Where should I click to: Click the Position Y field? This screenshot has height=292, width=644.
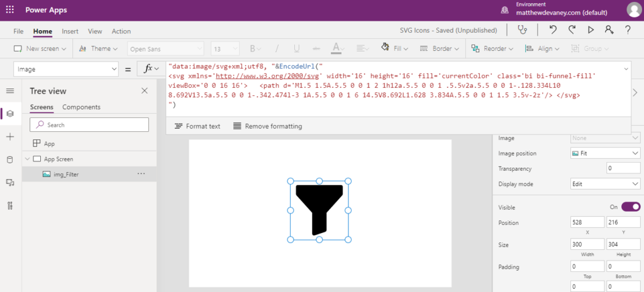point(623,223)
